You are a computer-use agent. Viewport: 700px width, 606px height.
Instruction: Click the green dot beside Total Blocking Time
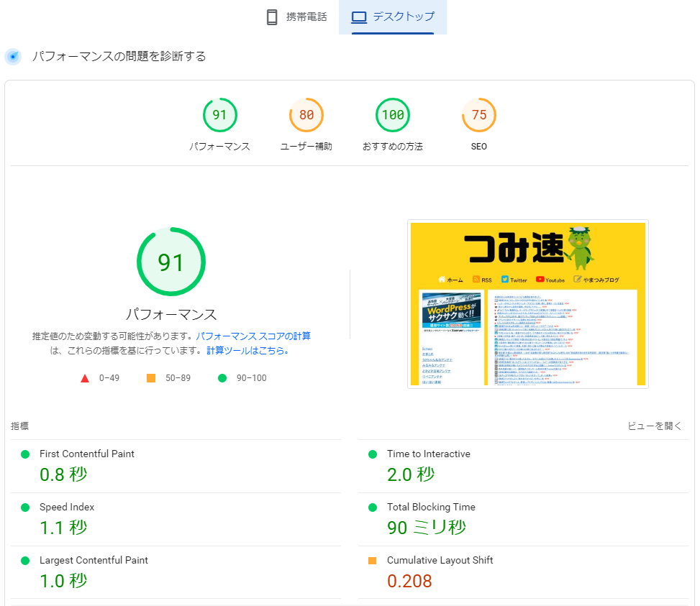373,508
